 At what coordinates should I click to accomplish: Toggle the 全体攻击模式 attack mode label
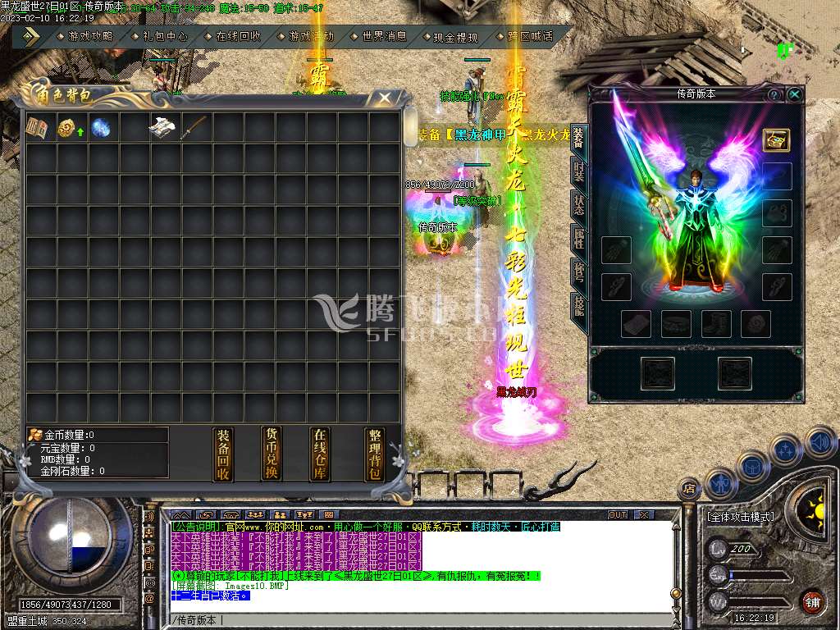click(x=741, y=517)
